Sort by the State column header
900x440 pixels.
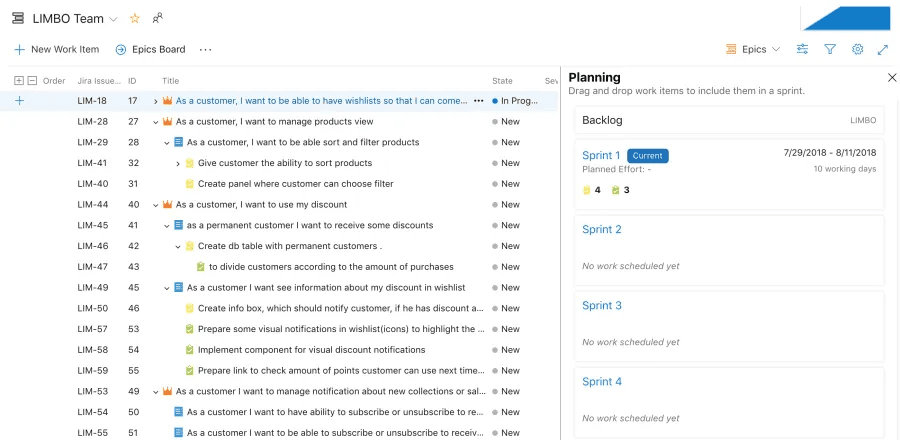click(502, 81)
